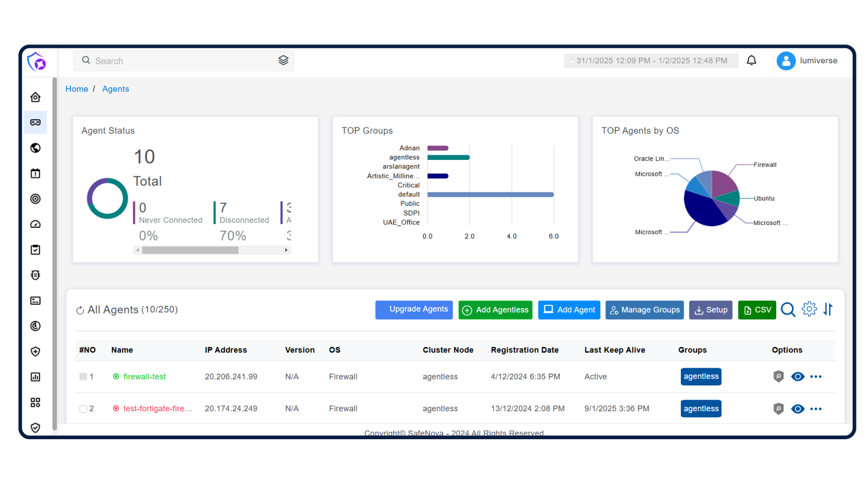Toggle the checkbox for firewall-test row

click(84, 376)
